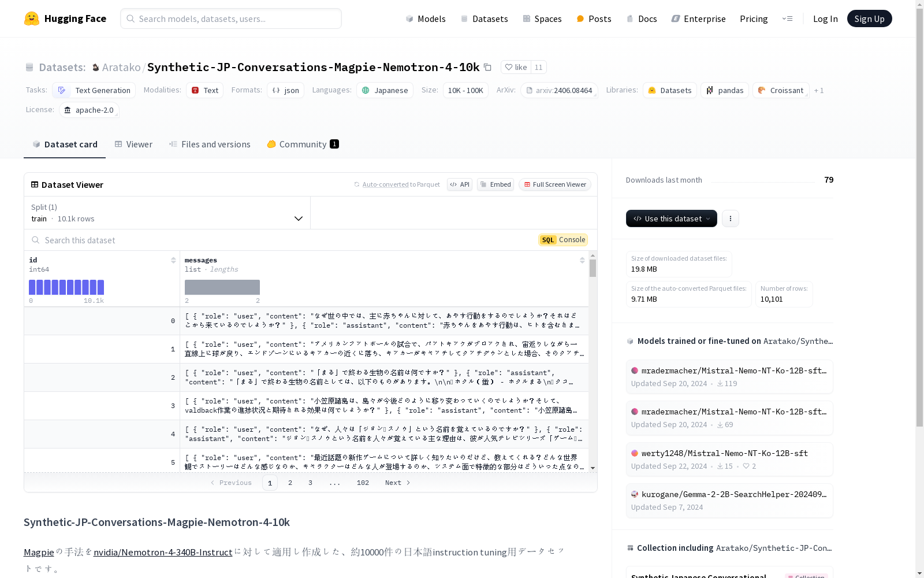Click the Text Generation task tag

(x=94, y=90)
